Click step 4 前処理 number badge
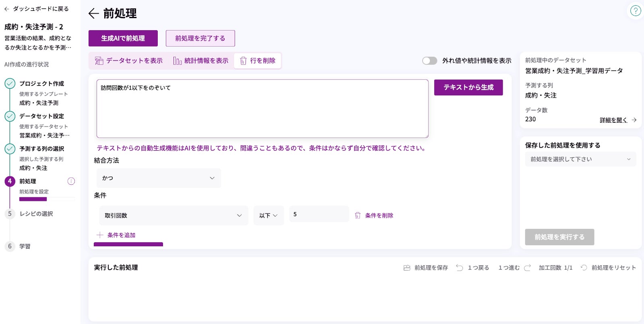The width and height of the screenshot is (644, 324). tap(10, 181)
